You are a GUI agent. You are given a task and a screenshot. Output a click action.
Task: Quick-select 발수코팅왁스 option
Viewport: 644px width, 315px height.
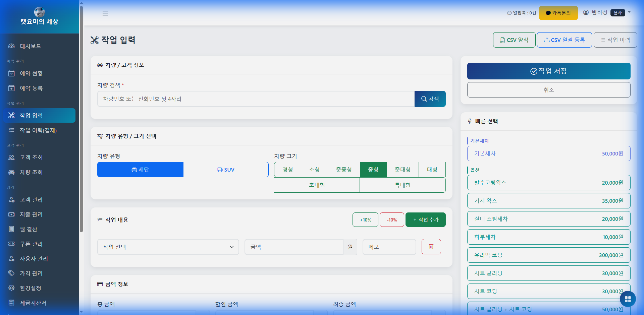pos(549,183)
